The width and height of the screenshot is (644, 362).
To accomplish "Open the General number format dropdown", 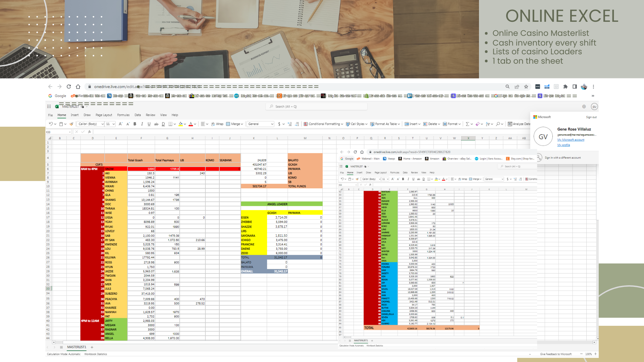I will click(261, 124).
